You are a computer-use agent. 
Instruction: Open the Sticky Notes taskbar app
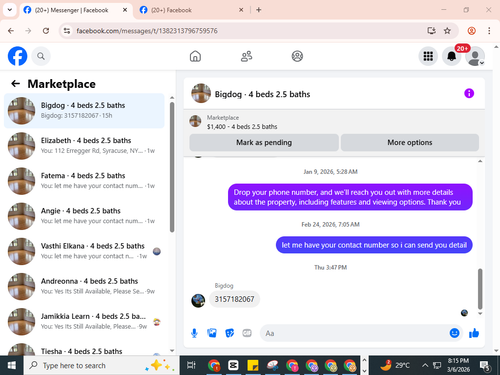[253, 365]
